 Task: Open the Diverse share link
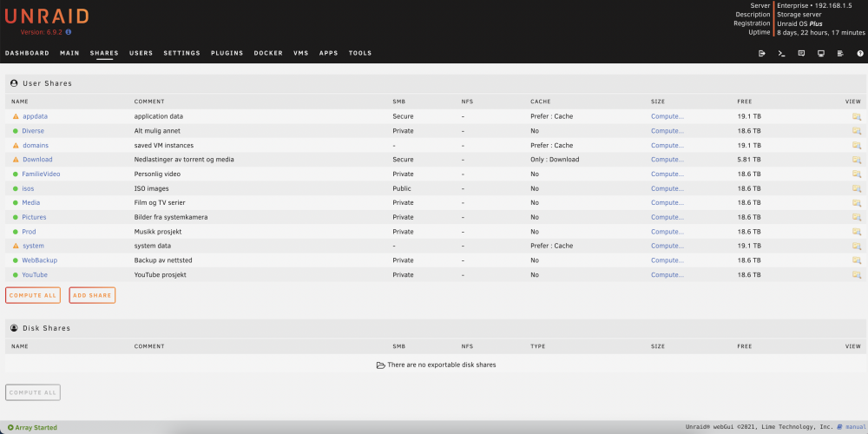[33, 131]
